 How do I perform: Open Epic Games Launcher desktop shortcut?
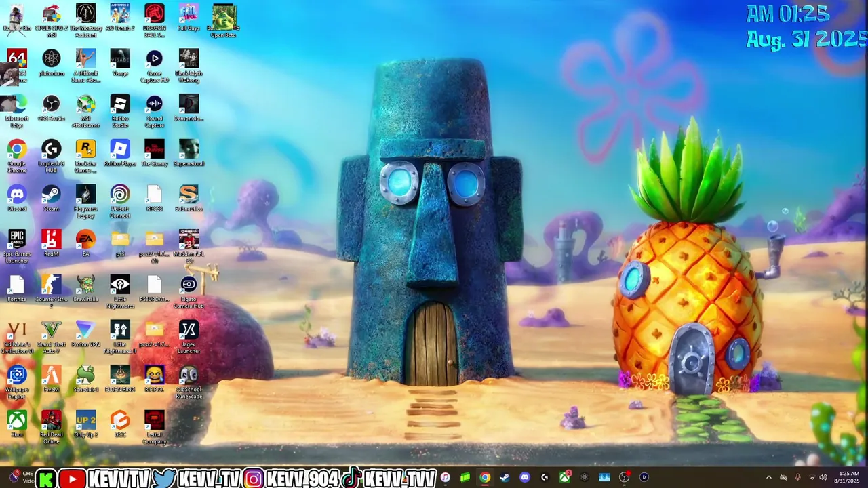(17, 246)
